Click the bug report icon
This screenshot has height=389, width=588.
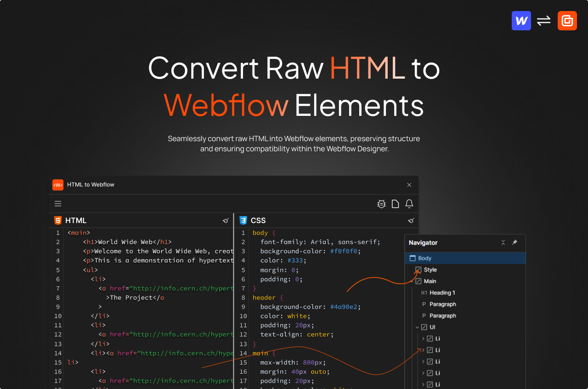coord(381,204)
